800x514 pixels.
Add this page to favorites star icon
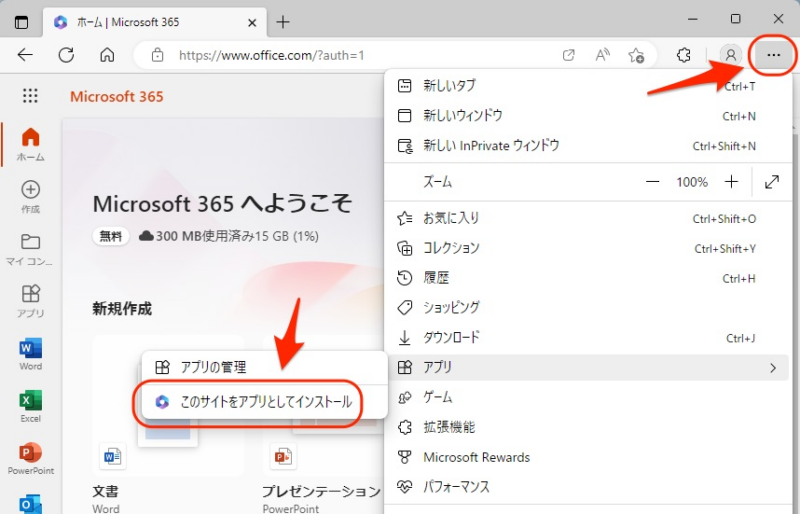tap(636, 55)
